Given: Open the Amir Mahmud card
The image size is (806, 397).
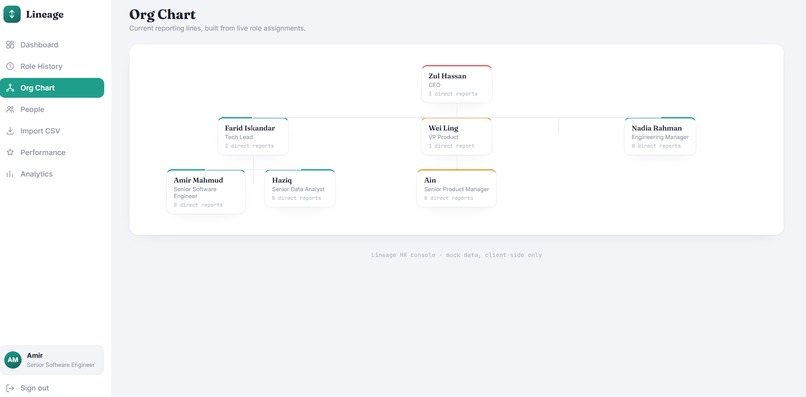Looking at the screenshot, I should 206,191.
